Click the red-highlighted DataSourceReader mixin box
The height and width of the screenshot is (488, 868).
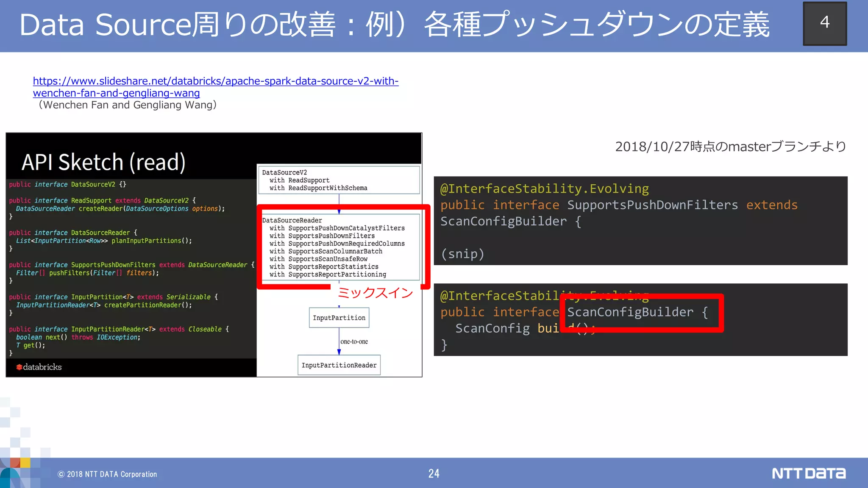341,247
